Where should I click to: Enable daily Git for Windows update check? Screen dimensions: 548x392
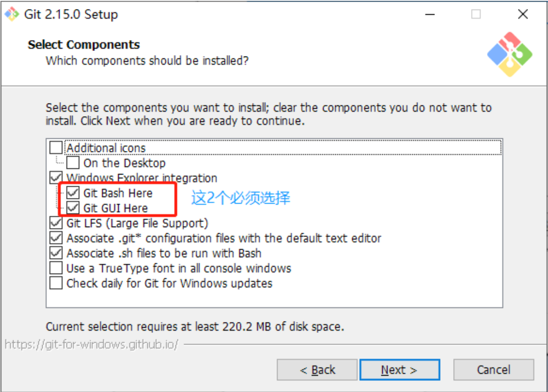pyautogui.click(x=56, y=283)
